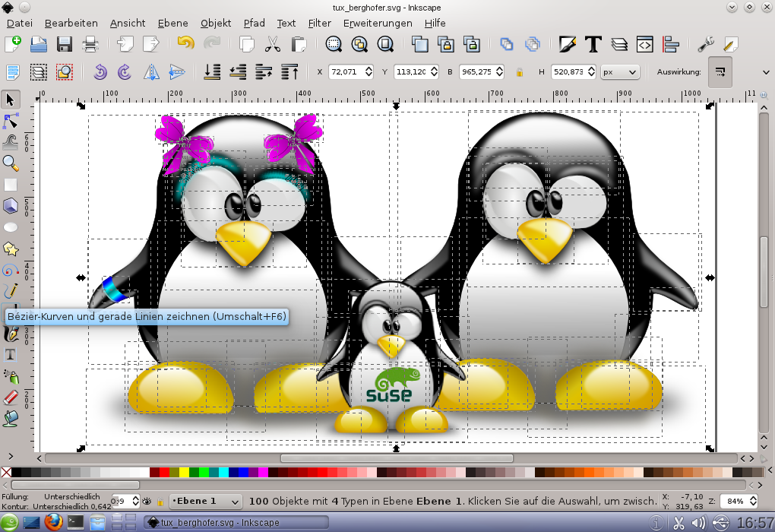
Task: Select the Pencil freehand tool
Action: [11, 291]
